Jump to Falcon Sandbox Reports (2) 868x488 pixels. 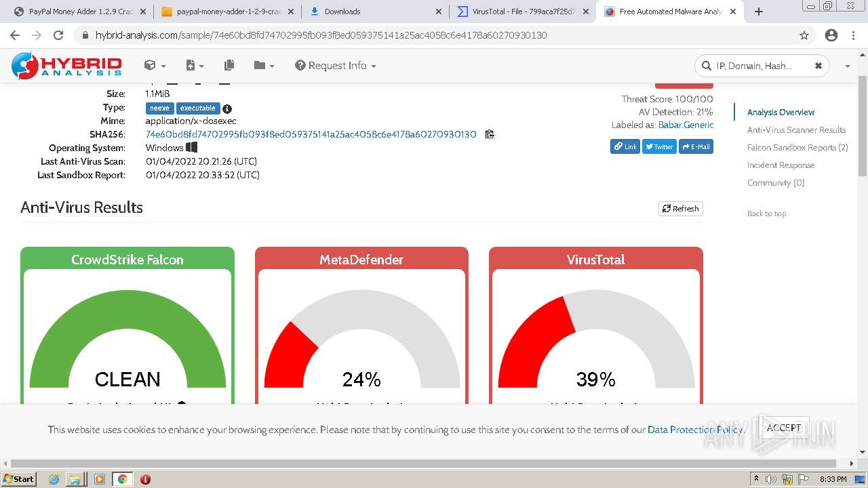(x=797, y=148)
